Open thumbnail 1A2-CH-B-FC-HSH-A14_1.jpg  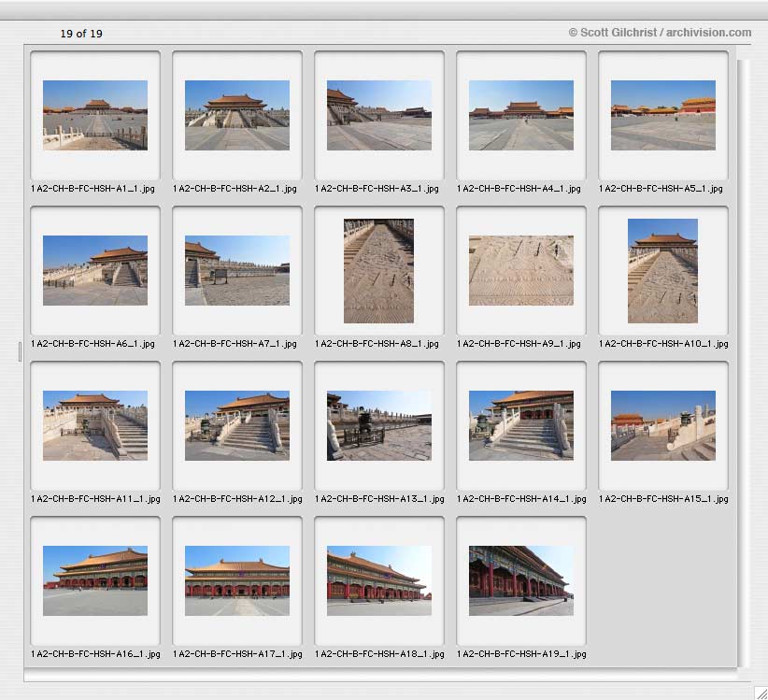pos(521,425)
